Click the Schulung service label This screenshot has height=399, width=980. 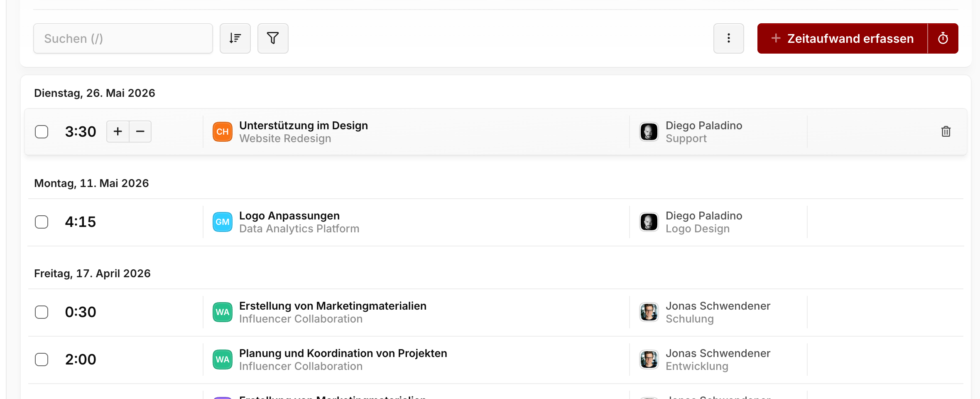pos(690,319)
